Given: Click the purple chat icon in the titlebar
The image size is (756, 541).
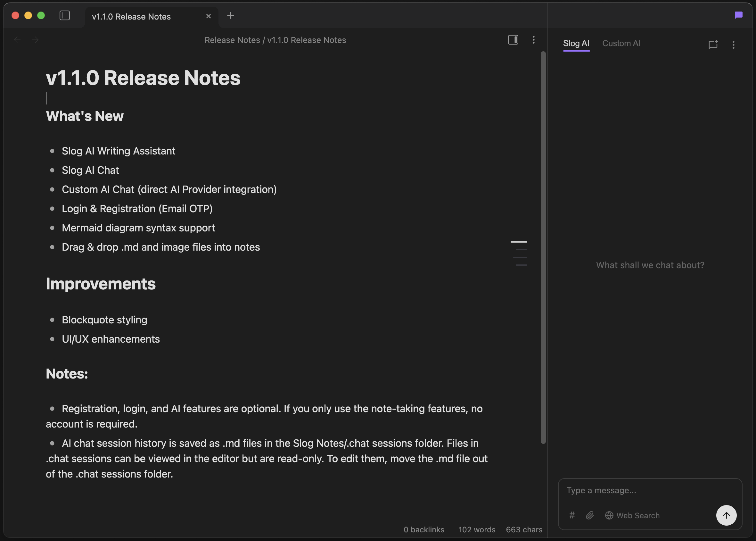Looking at the screenshot, I should click(x=738, y=15).
